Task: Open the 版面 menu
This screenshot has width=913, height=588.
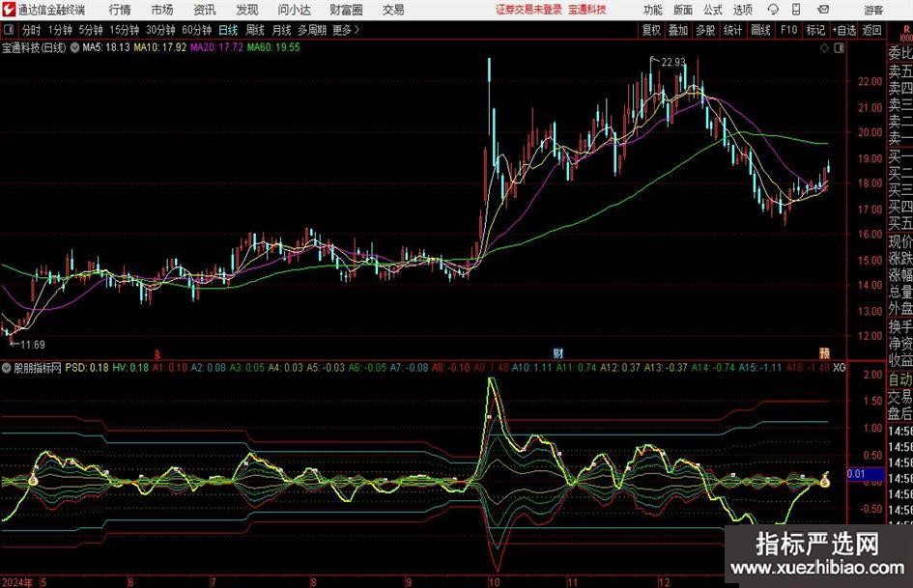Action: (682, 10)
